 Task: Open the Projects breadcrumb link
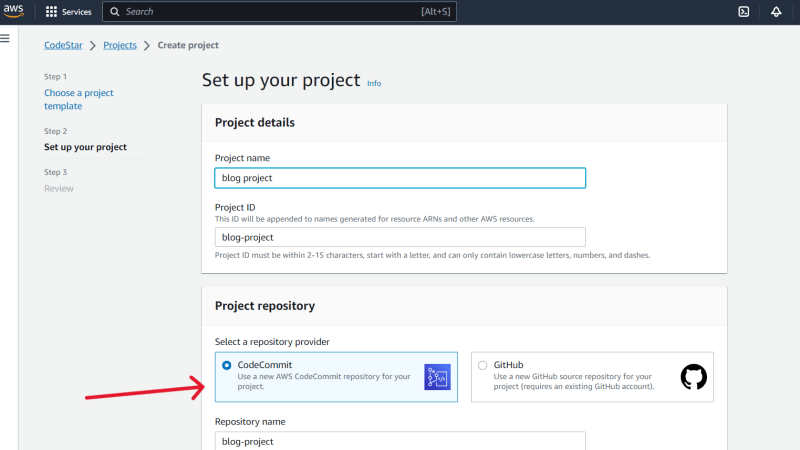point(120,45)
